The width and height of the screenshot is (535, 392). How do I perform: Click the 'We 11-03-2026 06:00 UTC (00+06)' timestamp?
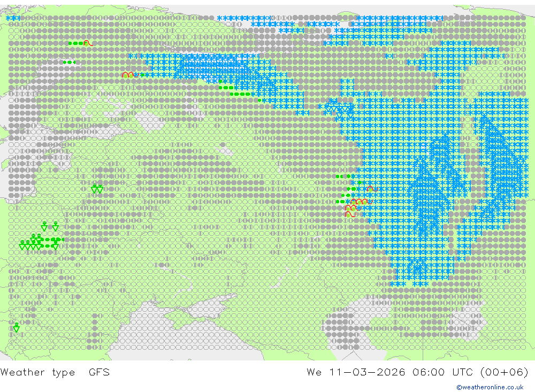[x=418, y=372]
